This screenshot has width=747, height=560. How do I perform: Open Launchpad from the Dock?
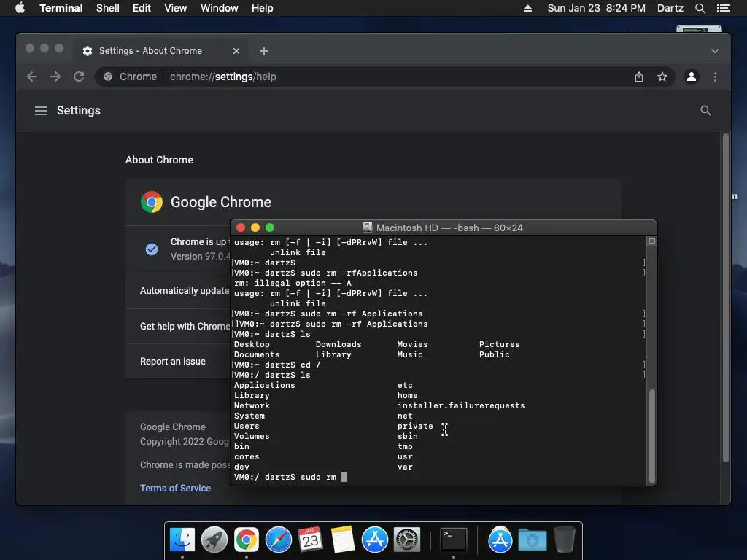pos(214,540)
